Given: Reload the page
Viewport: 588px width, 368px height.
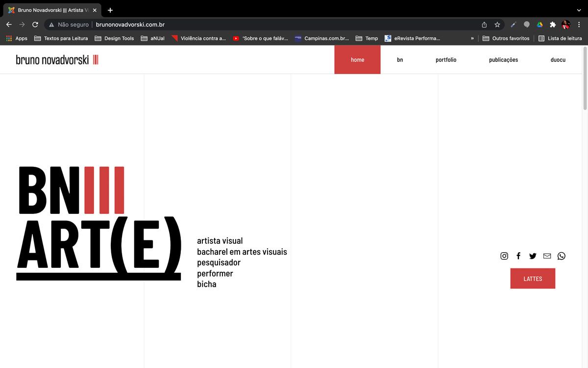Looking at the screenshot, I should [35, 25].
